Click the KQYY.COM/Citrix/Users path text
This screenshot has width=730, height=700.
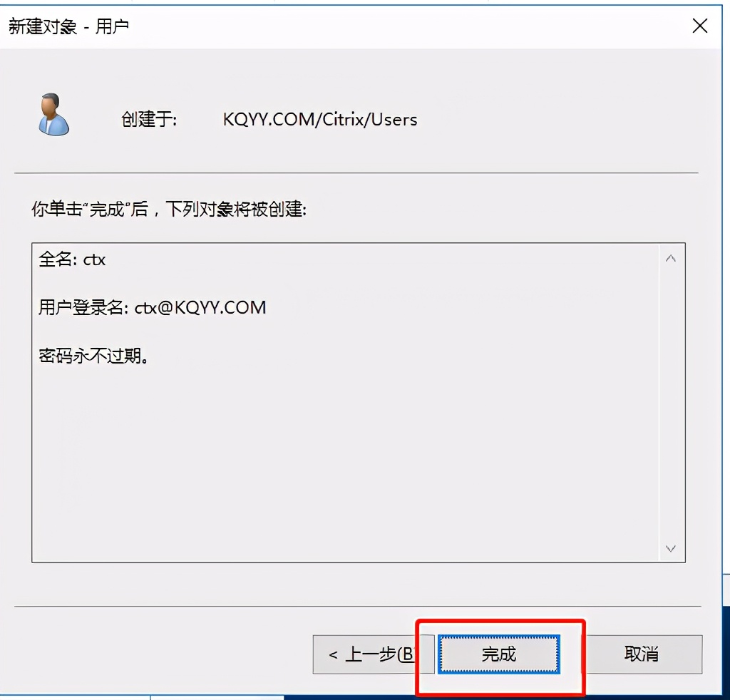320,120
